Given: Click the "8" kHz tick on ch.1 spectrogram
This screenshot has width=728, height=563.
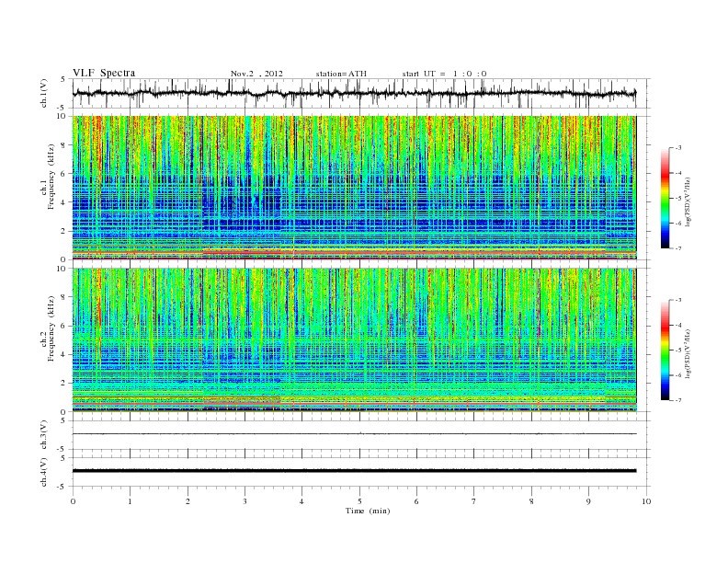Looking at the screenshot, I should [x=64, y=145].
